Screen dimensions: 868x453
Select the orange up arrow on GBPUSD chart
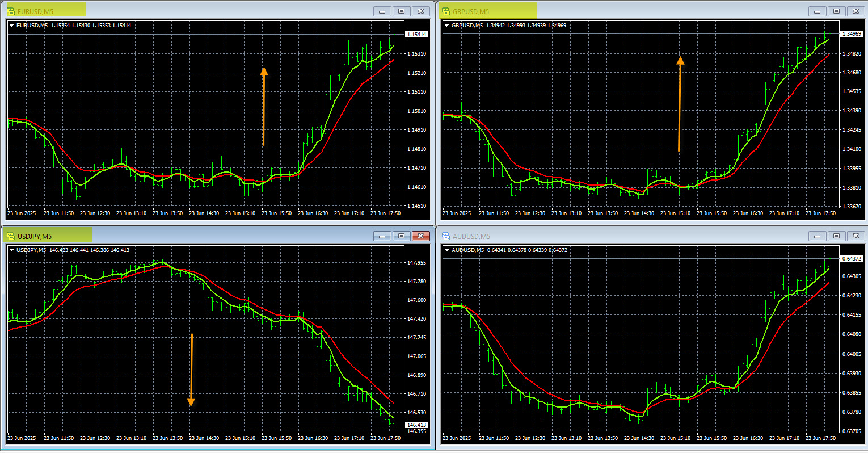pos(680,103)
